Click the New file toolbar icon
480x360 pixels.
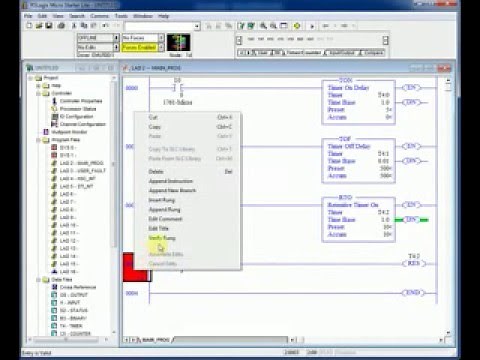point(29,26)
